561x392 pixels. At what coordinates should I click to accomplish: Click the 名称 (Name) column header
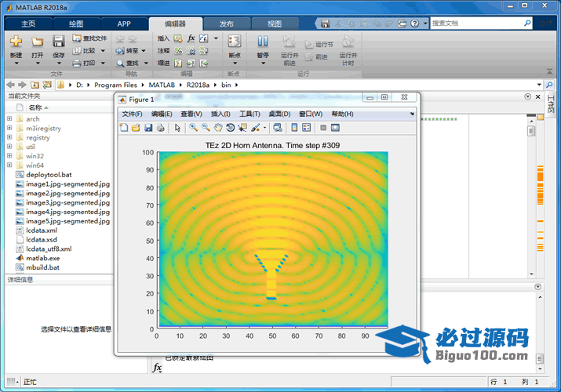(35, 107)
